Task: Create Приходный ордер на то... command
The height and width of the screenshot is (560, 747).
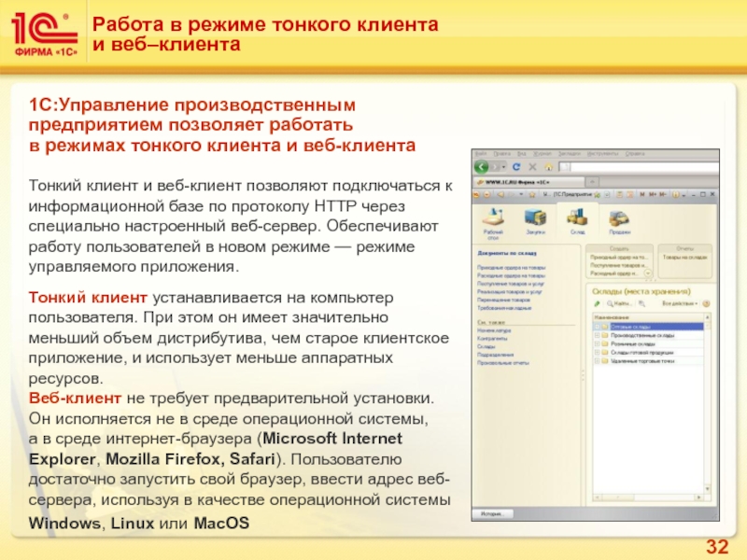Action: [619, 258]
